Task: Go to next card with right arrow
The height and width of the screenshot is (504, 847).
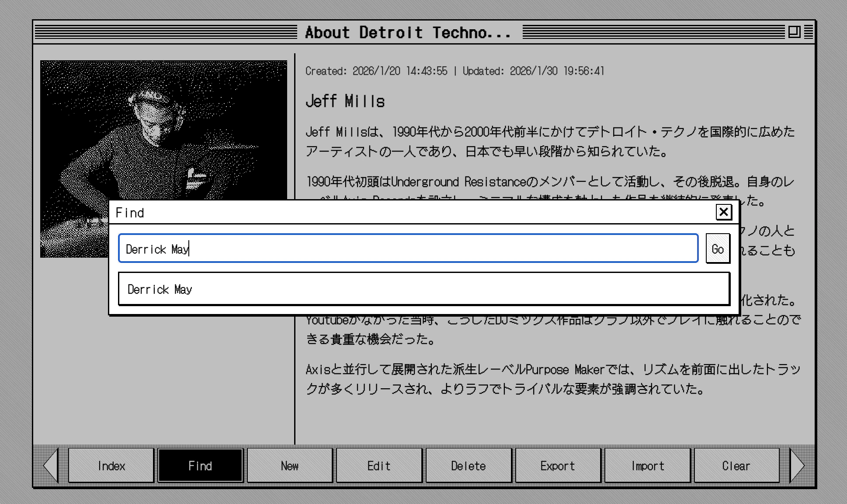Action: point(797,466)
